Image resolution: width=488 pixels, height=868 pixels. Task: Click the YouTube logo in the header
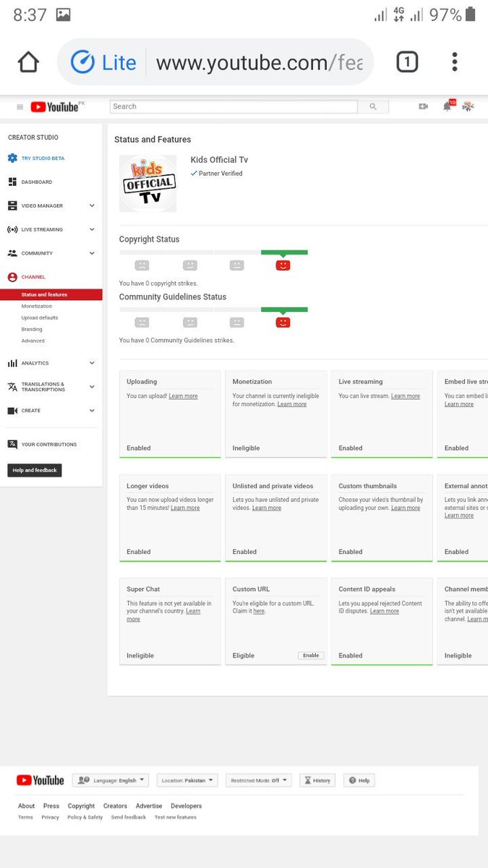click(x=54, y=107)
